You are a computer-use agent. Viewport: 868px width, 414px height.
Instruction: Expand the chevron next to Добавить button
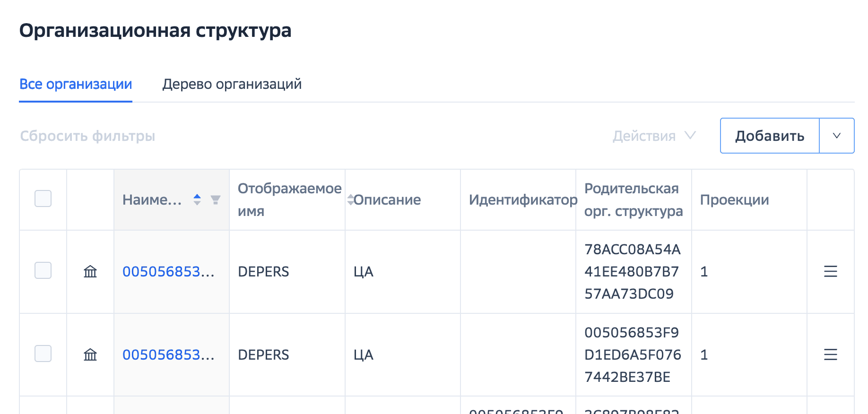(836, 136)
